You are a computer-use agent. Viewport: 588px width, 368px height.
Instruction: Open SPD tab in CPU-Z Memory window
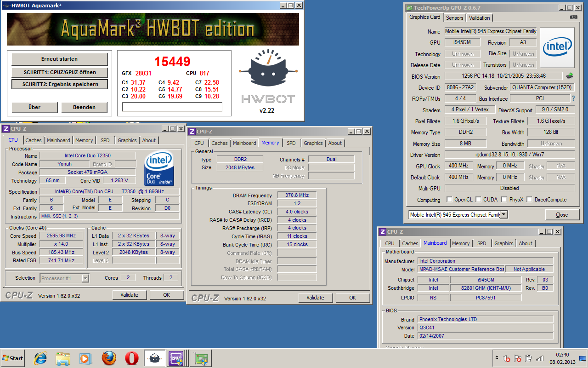[291, 143]
